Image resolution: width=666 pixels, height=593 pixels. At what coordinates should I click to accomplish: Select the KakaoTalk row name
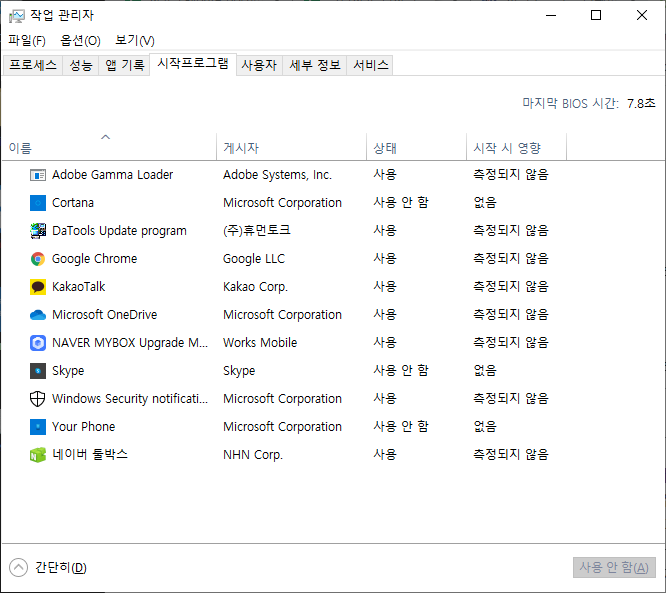[x=79, y=287]
